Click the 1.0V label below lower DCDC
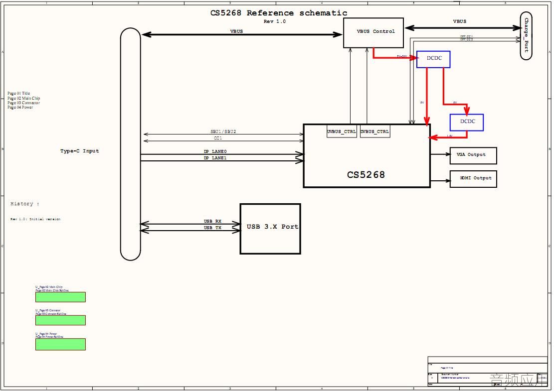554x392 pixels. tap(449, 136)
